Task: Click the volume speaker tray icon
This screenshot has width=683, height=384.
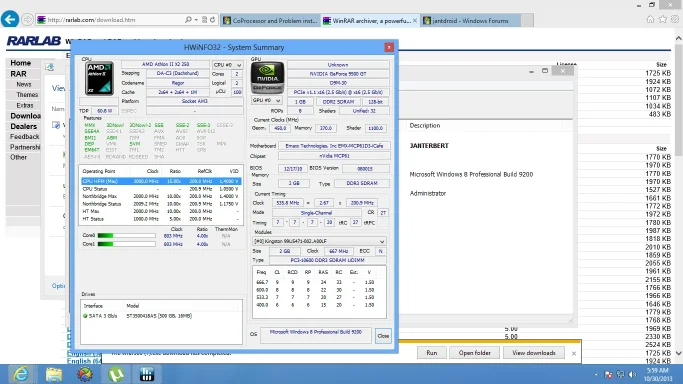Action: (632, 374)
